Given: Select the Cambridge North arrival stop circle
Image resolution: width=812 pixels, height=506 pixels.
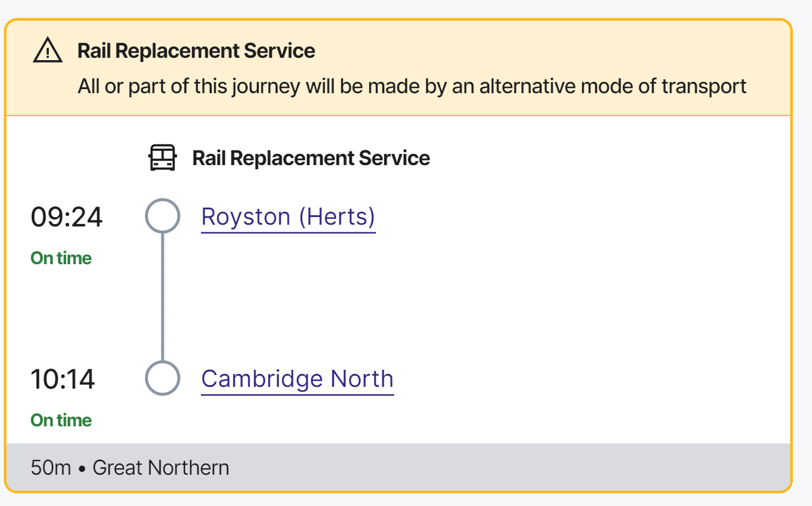Looking at the screenshot, I should point(162,378).
